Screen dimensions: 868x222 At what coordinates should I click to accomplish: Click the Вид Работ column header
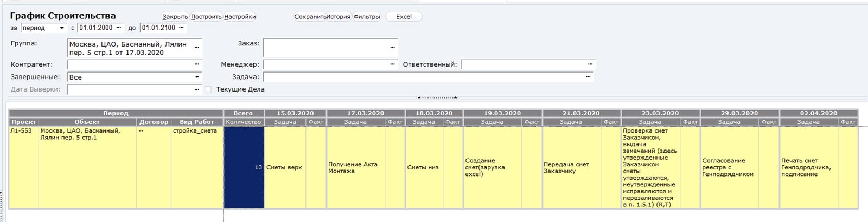[x=197, y=122]
